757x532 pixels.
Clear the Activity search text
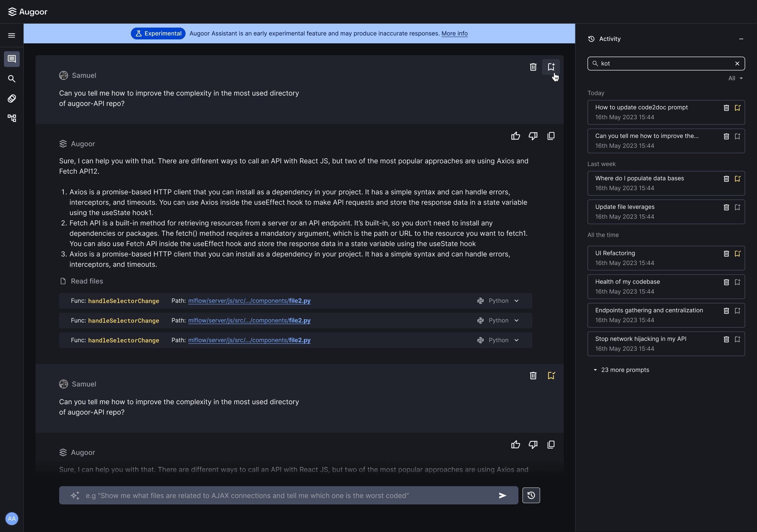click(737, 63)
